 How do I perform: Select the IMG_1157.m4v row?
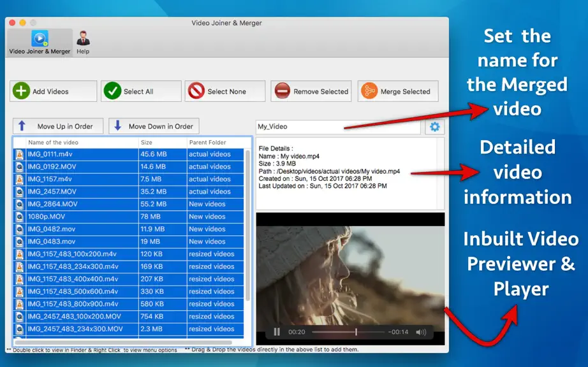point(129,179)
